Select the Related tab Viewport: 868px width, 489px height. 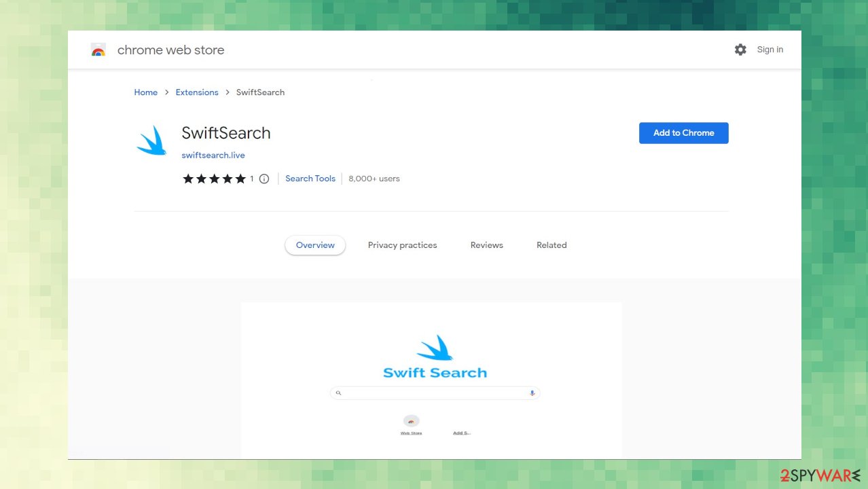coord(551,244)
